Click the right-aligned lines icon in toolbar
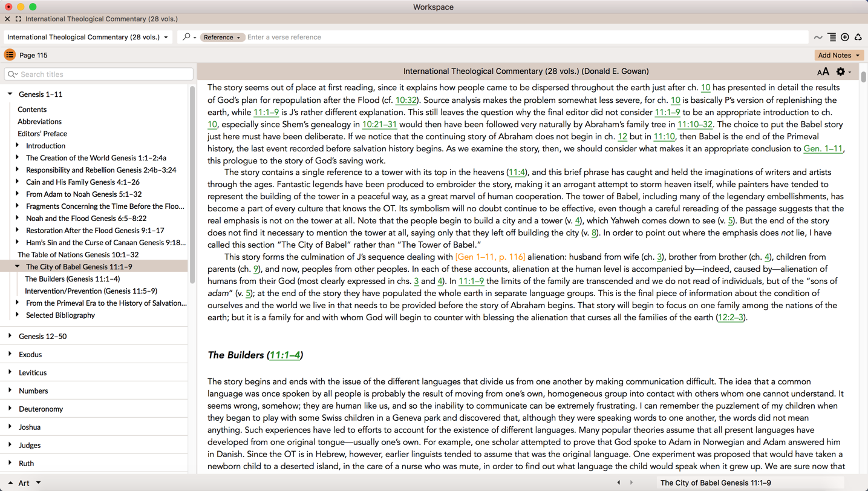Image resolution: width=868 pixels, height=491 pixels. [832, 38]
